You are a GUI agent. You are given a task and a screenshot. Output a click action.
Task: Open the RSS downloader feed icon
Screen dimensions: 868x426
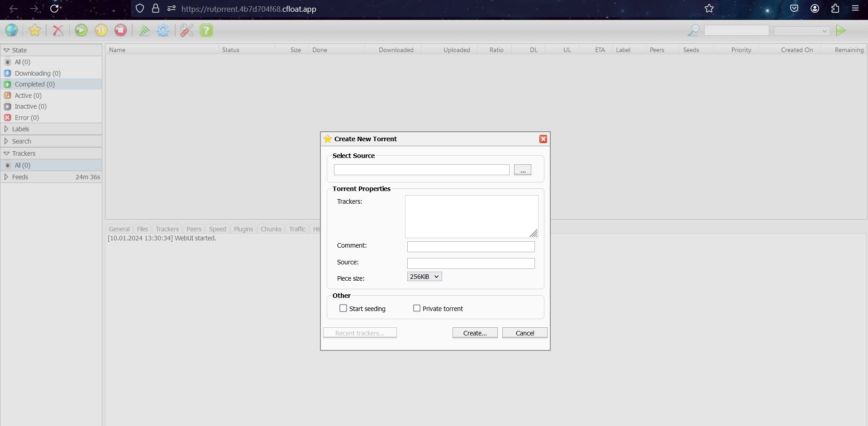[144, 30]
